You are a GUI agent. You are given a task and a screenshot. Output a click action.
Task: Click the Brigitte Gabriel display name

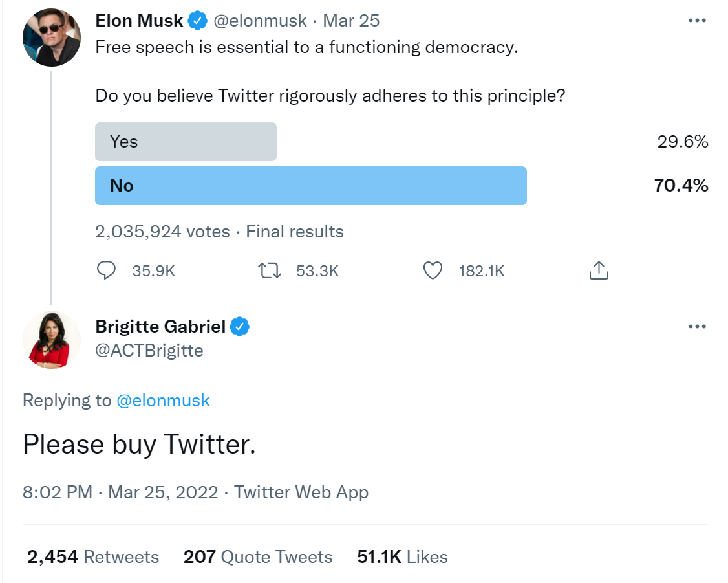160,327
